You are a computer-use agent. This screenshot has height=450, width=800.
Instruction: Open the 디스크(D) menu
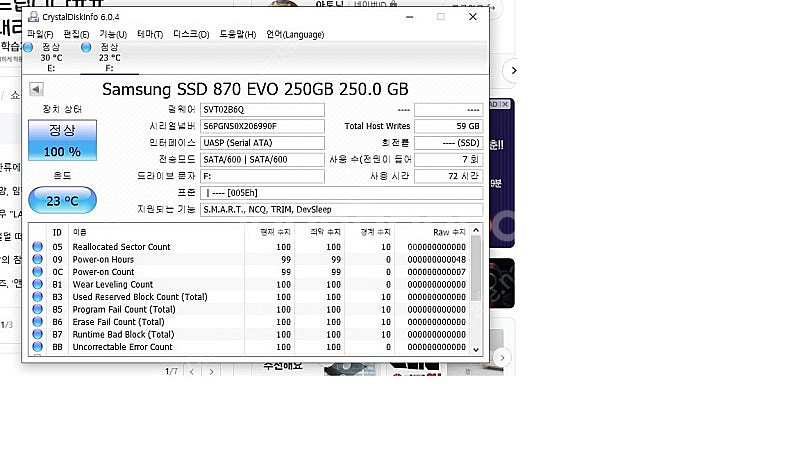[x=191, y=34]
